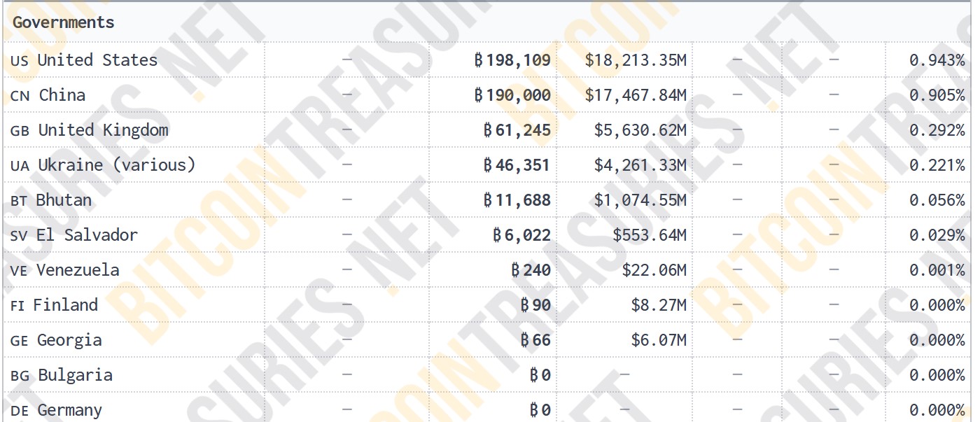Screen dimensions: 980x422
Task: Click the $5,630.62M value cell
Action: tap(640, 130)
